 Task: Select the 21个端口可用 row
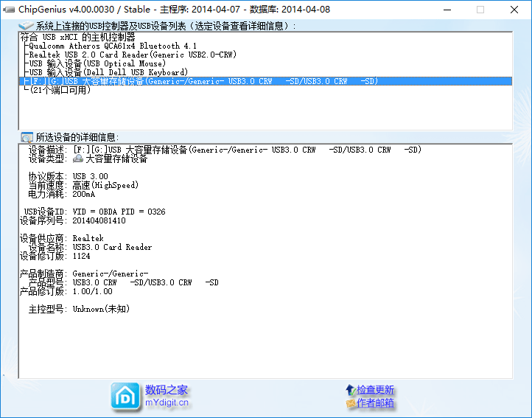click(60, 90)
